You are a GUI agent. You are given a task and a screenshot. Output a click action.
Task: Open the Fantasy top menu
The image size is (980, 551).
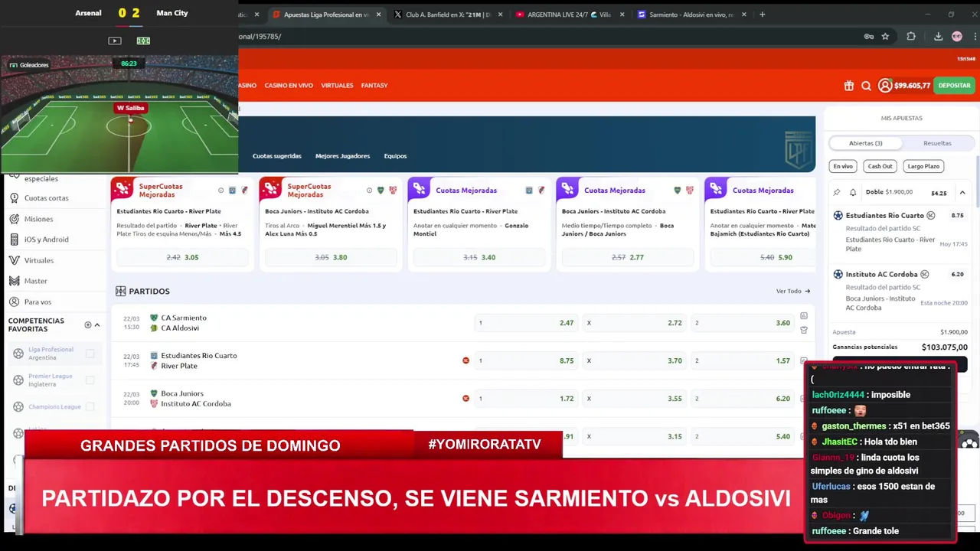tap(374, 86)
